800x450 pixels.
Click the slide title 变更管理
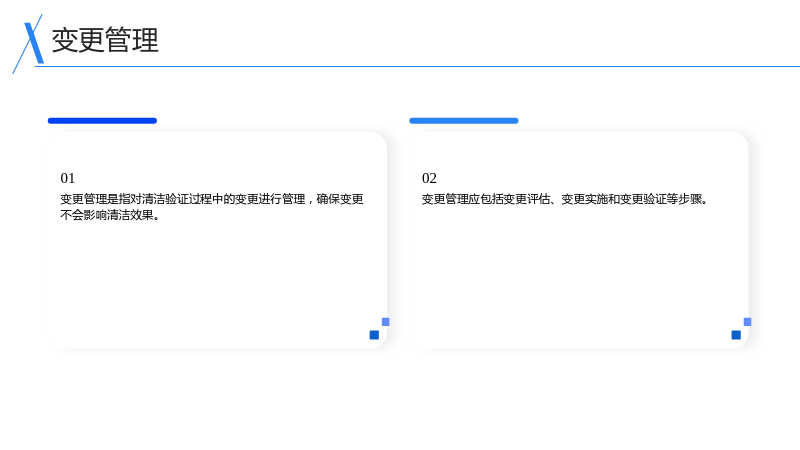(x=105, y=40)
